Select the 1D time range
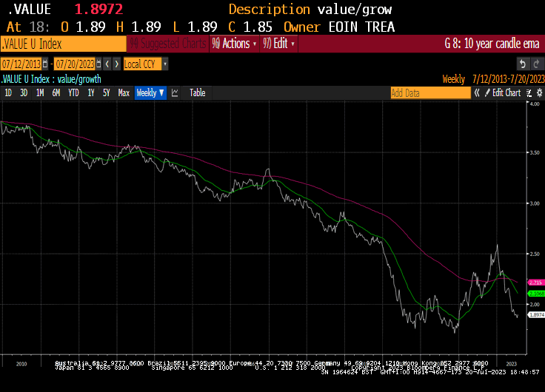The width and height of the screenshot is (545, 392). [8, 92]
